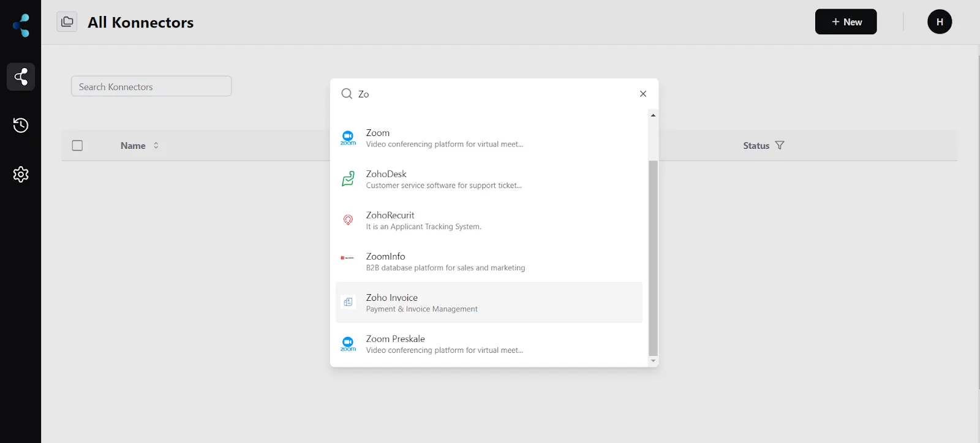Click the Zoom logo icon in first row
Screen dimensions: 980x443
point(348,138)
